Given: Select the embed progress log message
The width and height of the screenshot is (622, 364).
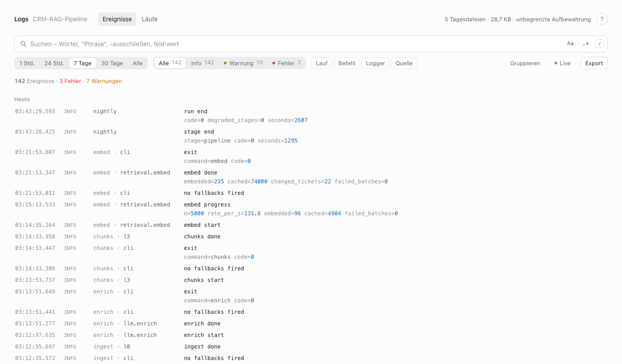Looking at the screenshot, I should coord(207,205).
